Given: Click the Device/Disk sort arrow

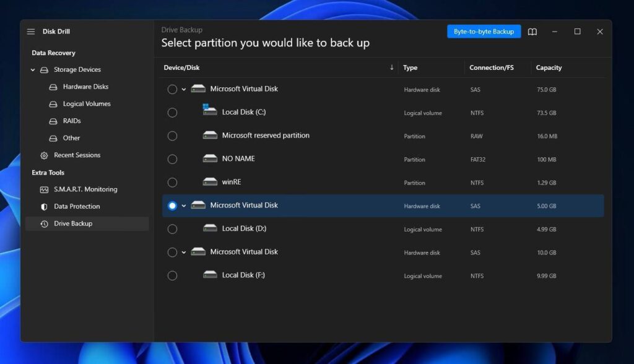Looking at the screenshot, I should [392, 67].
